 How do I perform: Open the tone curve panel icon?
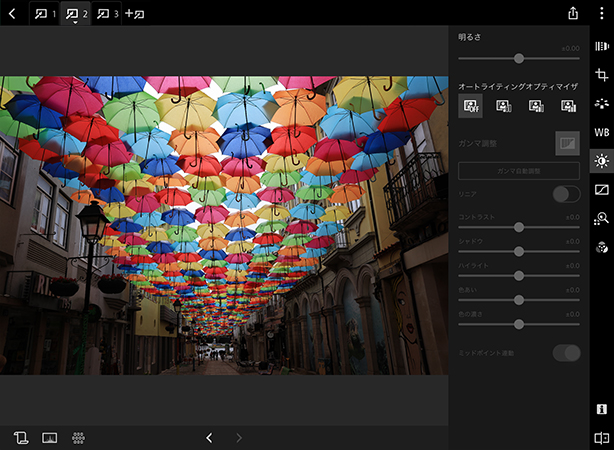601,189
